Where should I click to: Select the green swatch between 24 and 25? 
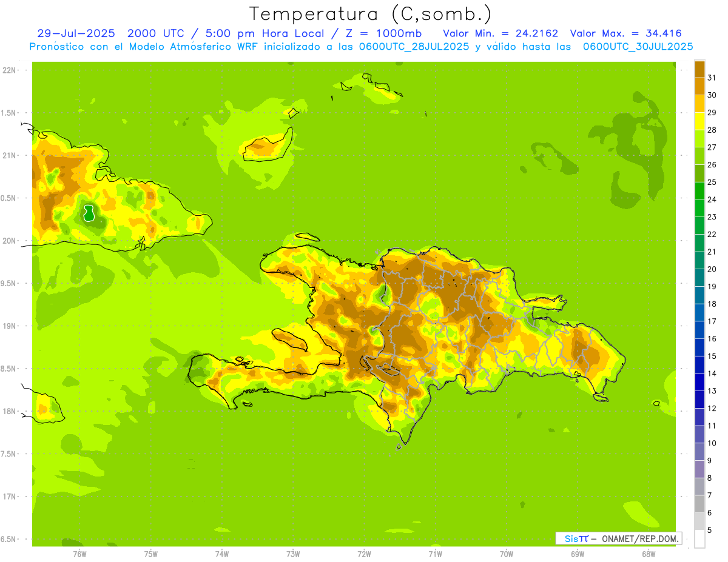click(x=699, y=190)
